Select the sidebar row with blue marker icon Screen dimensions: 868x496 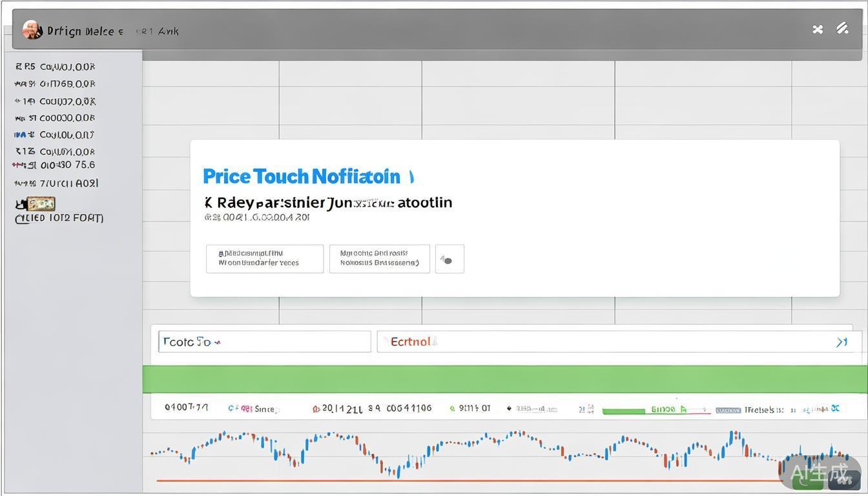(x=55, y=135)
